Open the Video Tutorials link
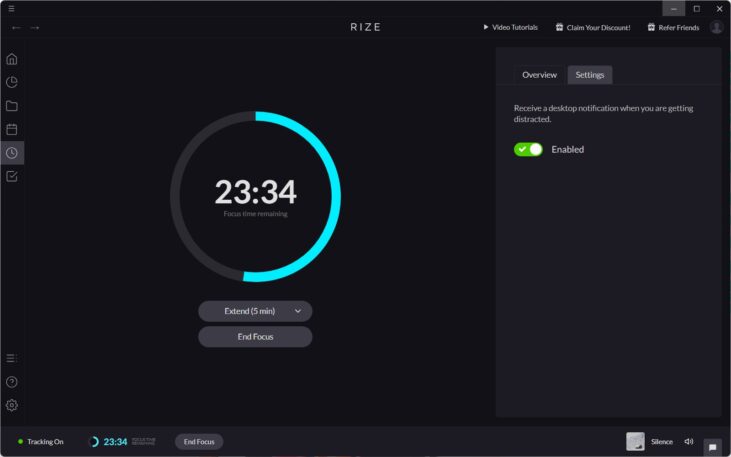Viewport: 731px width, 457px height. point(510,27)
